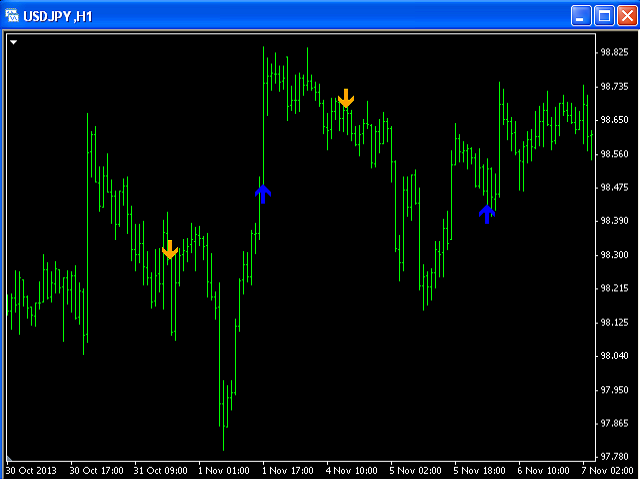Click the blue buy arrow near 1 Nov 17:00
The image size is (640, 480).
263,194
